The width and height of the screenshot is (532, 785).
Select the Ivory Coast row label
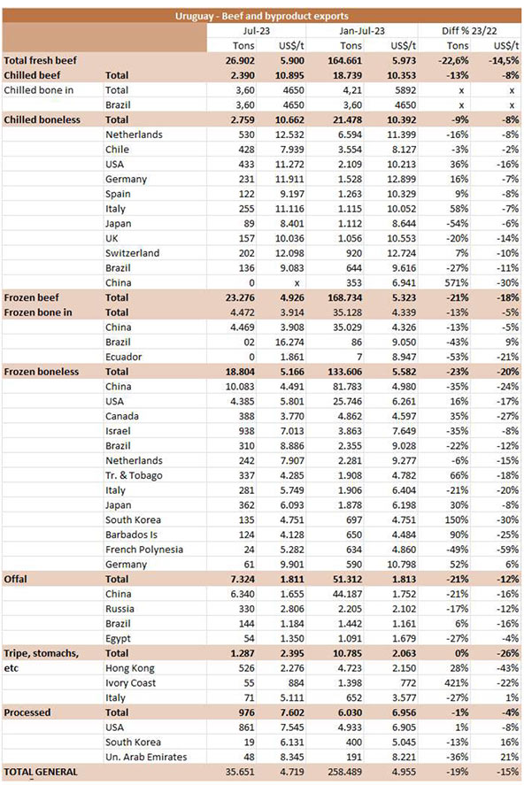(x=133, y=682)
